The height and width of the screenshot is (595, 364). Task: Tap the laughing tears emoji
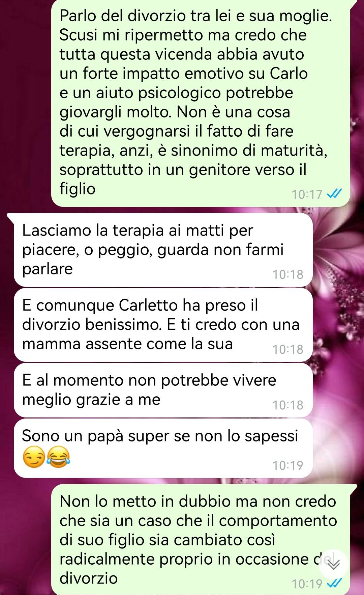point(58,457)
